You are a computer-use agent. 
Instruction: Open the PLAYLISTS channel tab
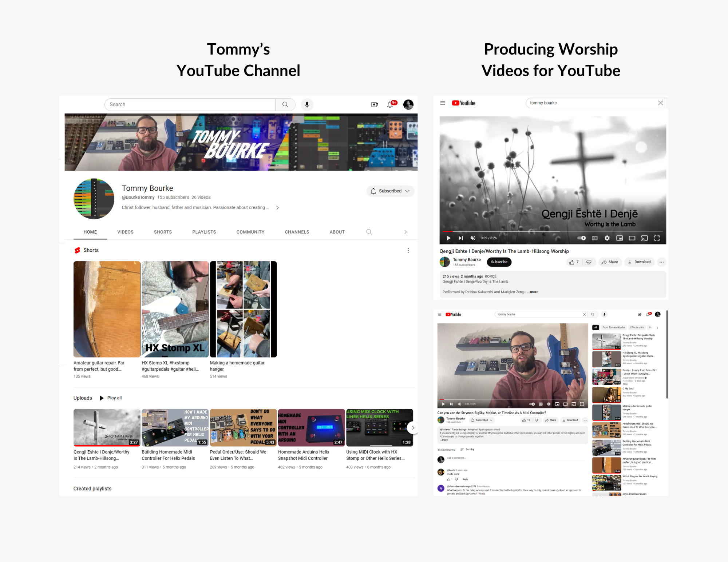[x=204, y=232]
